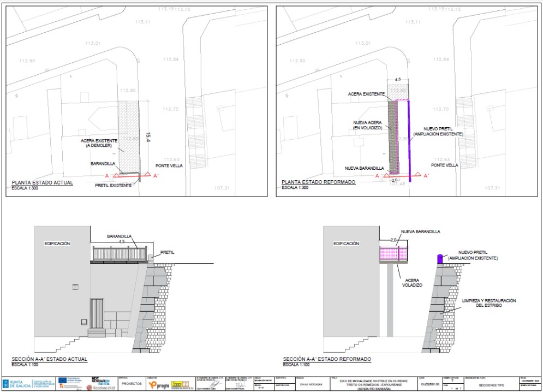Click the purple new parapet in reformed section

click(x=439, y=258)
